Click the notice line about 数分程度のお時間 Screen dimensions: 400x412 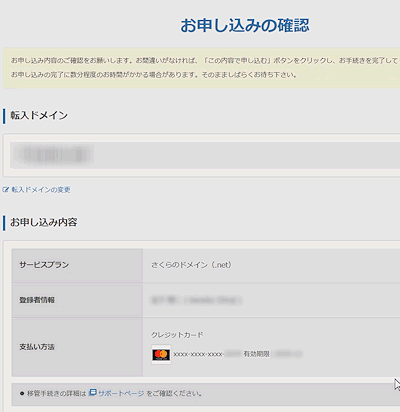click(154, 75)
